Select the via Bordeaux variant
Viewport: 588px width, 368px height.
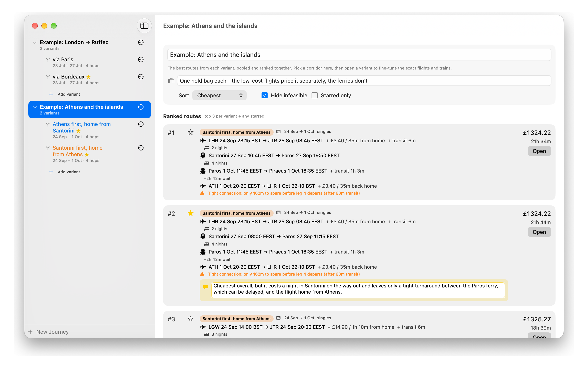[90, 80]
